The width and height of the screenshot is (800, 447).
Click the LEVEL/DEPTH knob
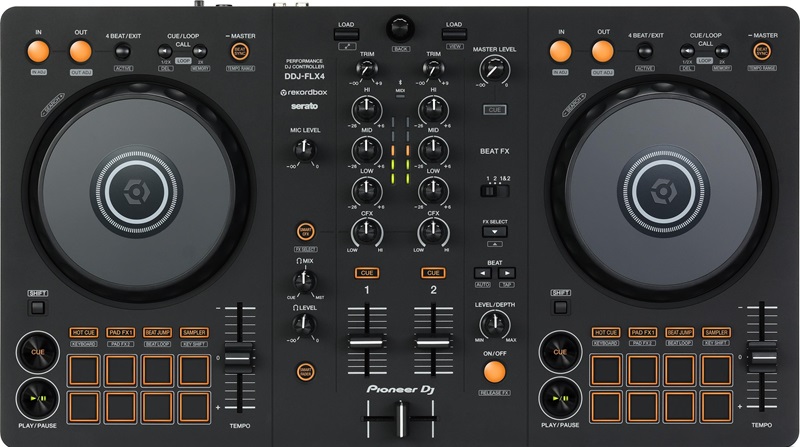click(x=494, y=324)
